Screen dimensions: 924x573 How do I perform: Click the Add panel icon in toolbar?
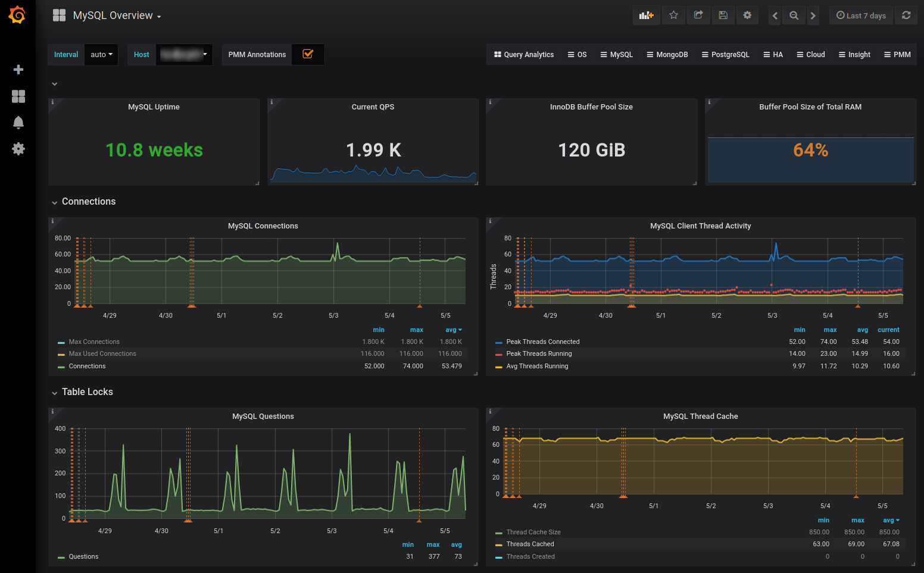coord(647,15)
